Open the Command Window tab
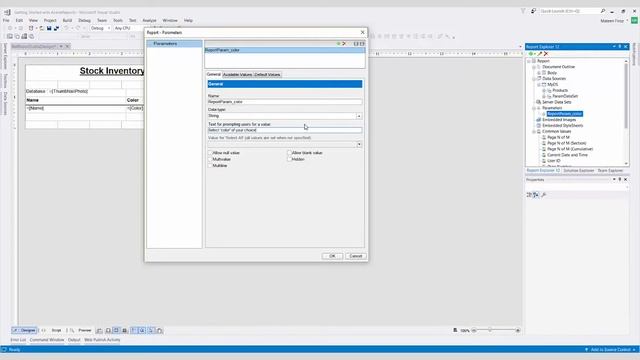This screenshot has width=640, height=360. pyautogui.click(x=47, y=340)
